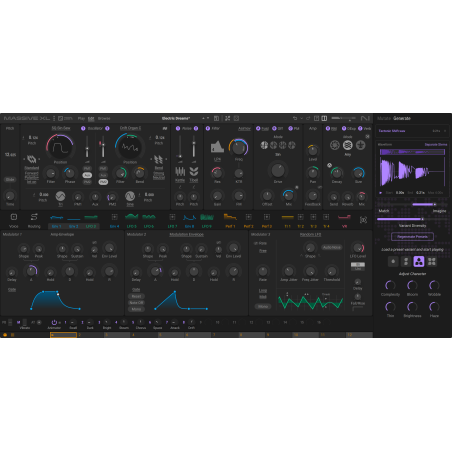The image size is (452, 452).
Task: Click the modulation matrix icon right of VR
Action: (x=363, y=220)
